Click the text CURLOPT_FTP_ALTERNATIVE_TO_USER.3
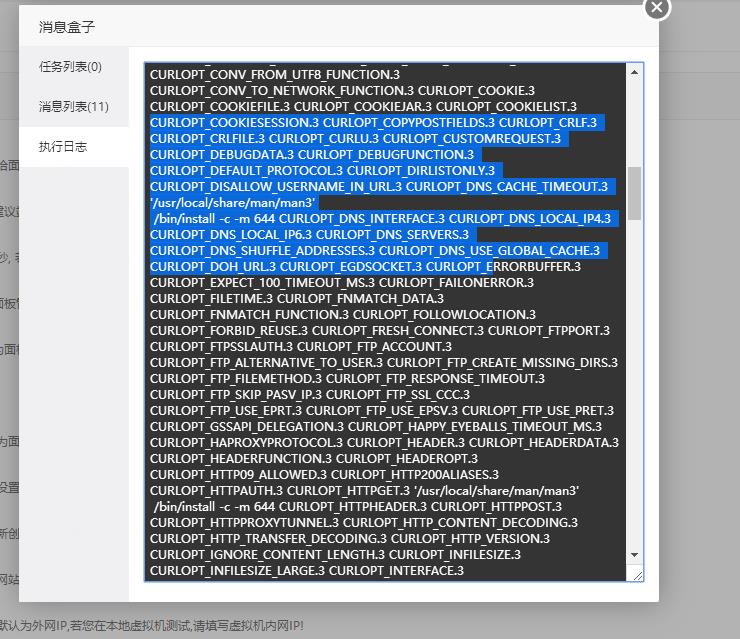This screenshot has height=639, width=740. tap(266, 363)
